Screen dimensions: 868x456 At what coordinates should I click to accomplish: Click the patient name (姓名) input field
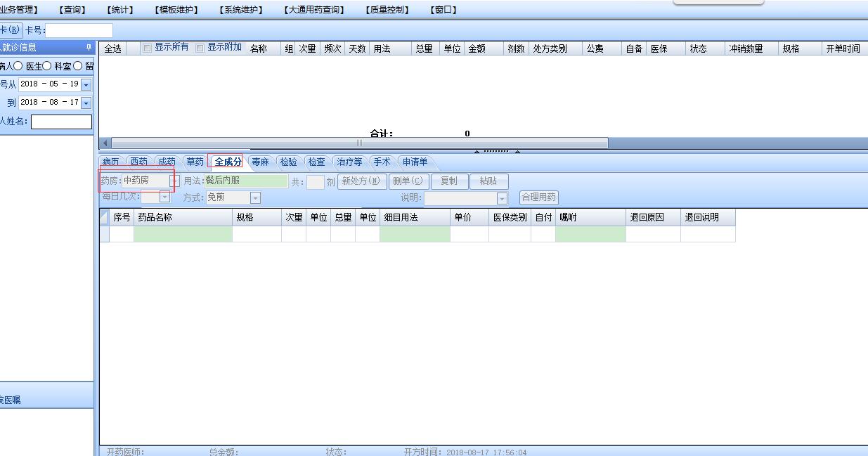coord(61,122)
